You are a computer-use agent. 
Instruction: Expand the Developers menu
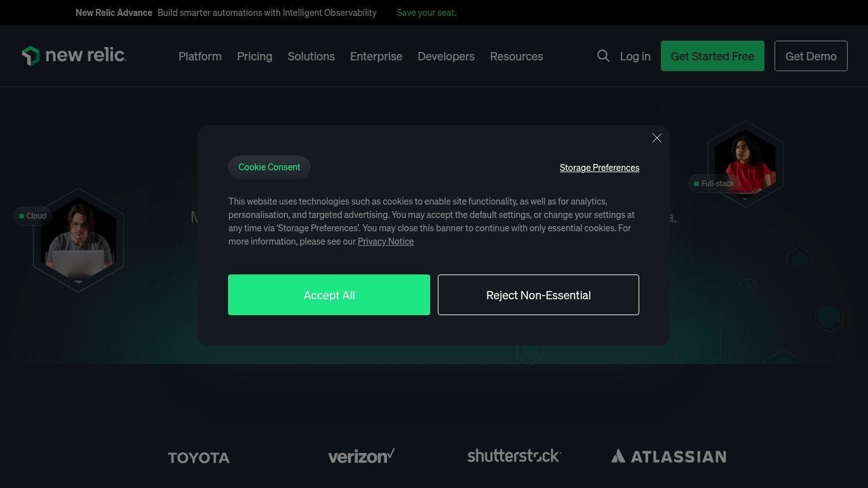tap(446, 56)
